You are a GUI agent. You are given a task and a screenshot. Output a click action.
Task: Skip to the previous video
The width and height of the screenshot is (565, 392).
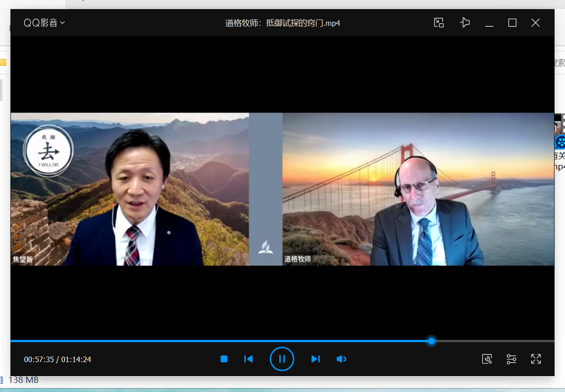pyautogui.click(x=248, y=359)
